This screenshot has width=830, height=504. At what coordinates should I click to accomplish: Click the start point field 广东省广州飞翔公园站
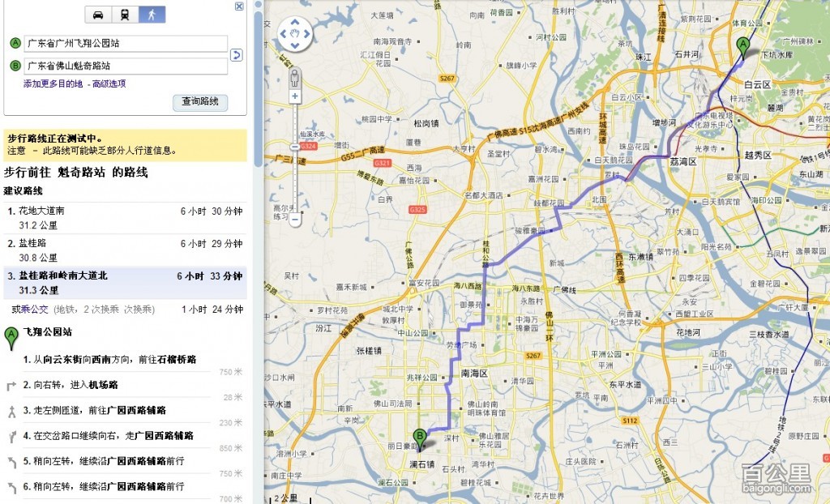[126, 43]
